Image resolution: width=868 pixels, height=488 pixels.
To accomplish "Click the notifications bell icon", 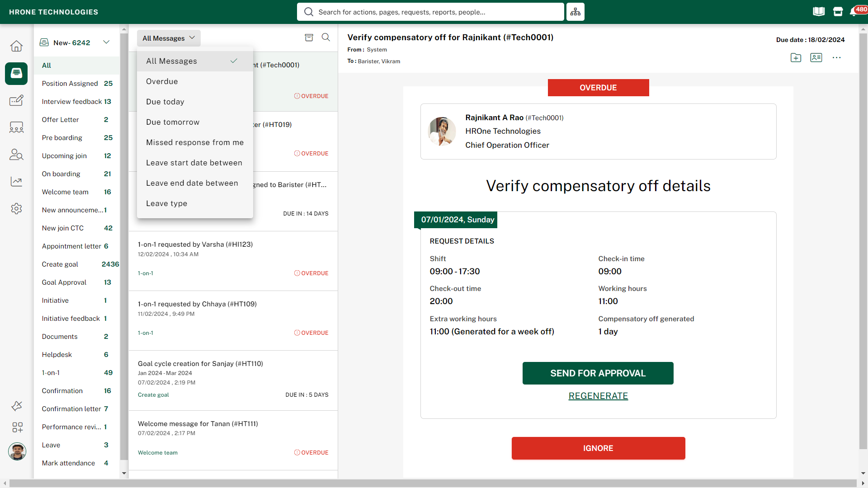I will tap(853, 12).
